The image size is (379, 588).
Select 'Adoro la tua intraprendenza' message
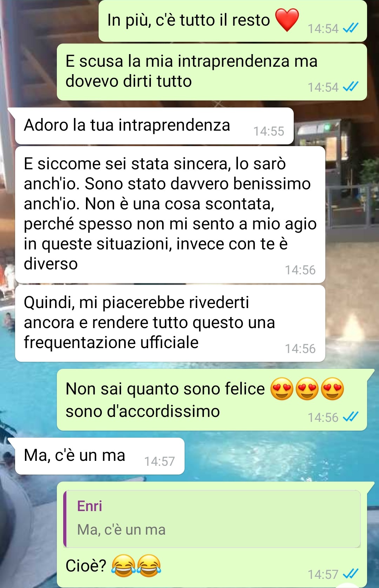pyautogui.click(x=154, y=126)
